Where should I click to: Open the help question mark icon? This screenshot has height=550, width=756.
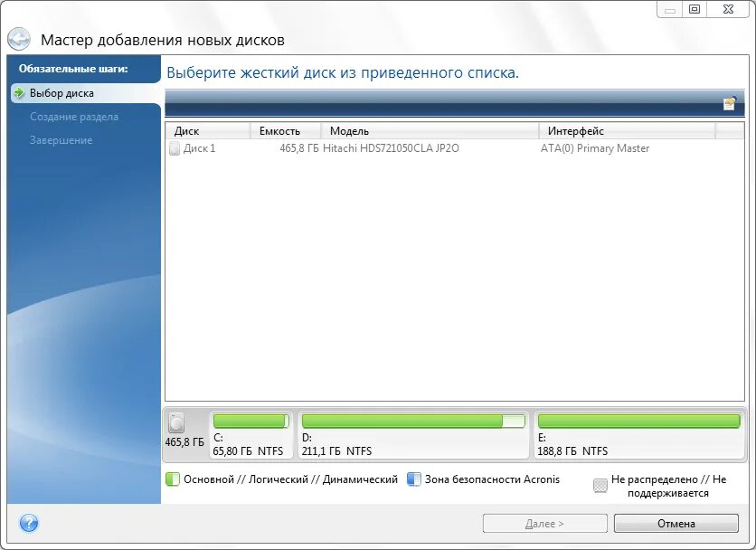(29, 523)
